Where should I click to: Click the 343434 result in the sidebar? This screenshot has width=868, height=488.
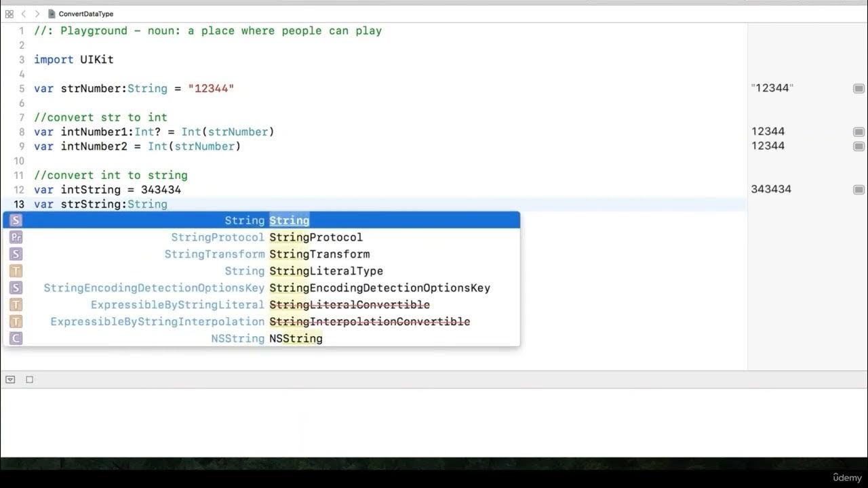coord(771,189)
